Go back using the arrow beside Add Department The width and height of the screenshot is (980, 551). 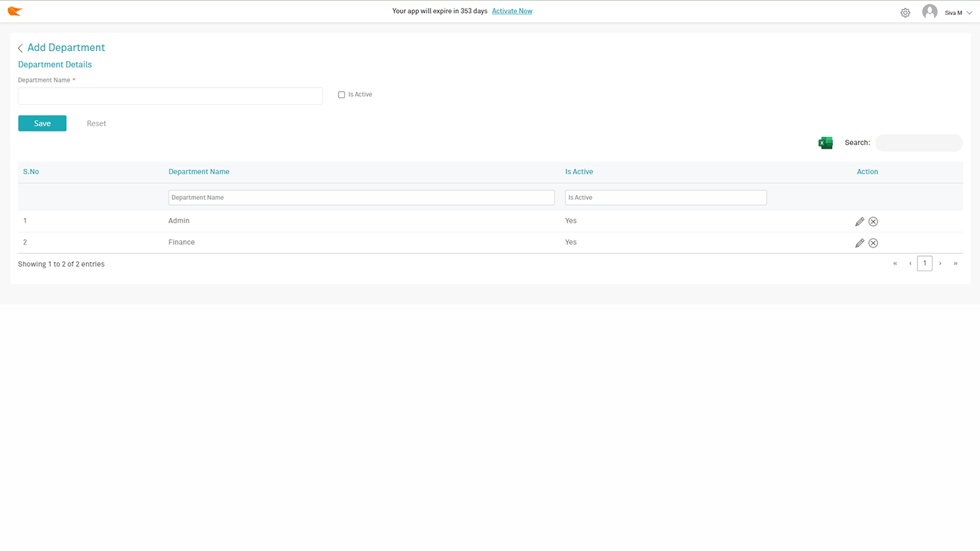point(20,48)
